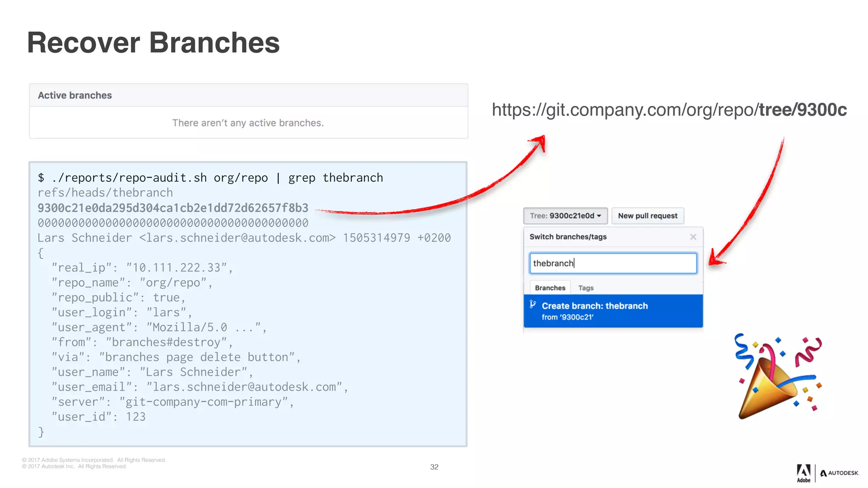Click the from '9300c21' subtext
The width and height of the screenshot is (868, 488).
pos(567,317)
